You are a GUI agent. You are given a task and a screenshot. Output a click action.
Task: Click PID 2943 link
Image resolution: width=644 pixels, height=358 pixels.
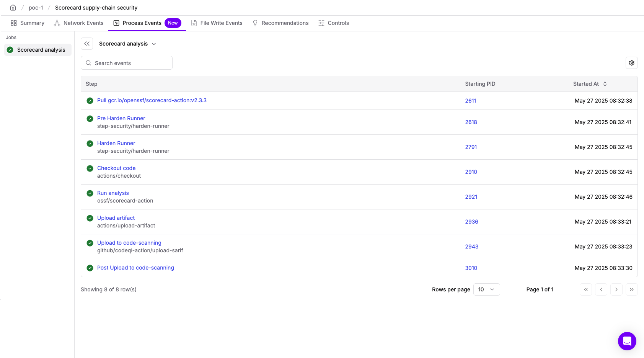point(471,247)
